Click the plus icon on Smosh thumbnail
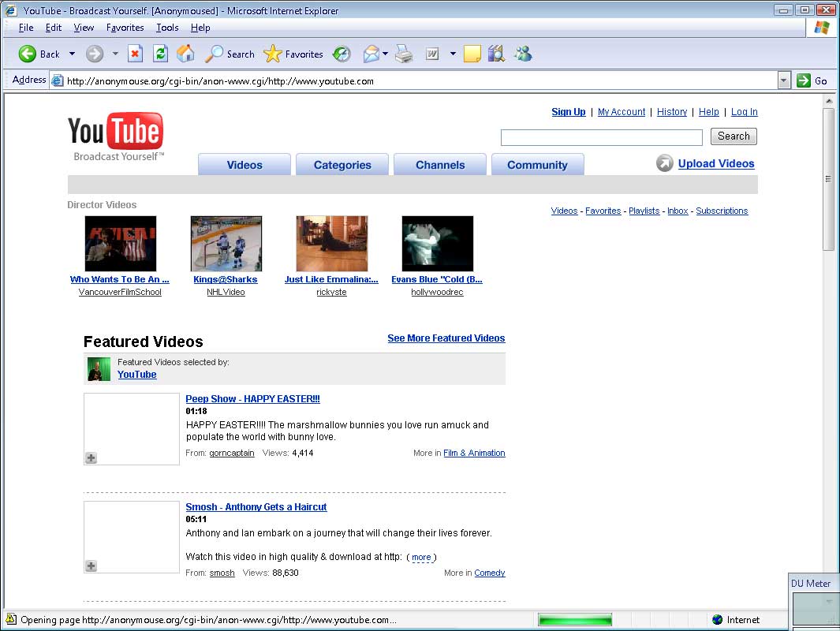This screenshot has width=840, height=631. tap(91, 566)
